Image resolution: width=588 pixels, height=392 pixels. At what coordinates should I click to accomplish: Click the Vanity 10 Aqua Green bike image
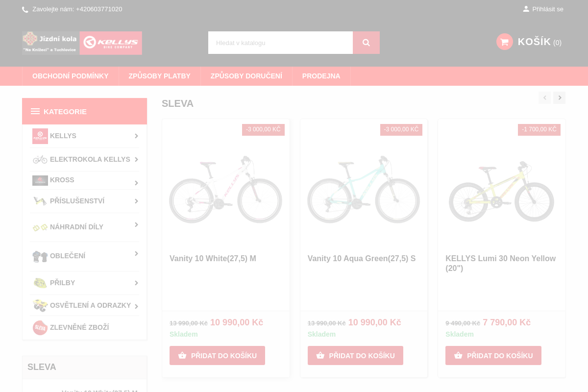tap(364, 189)
